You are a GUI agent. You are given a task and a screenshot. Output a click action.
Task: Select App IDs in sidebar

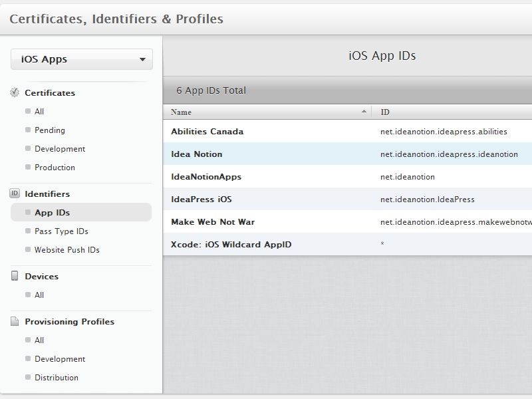81,212
